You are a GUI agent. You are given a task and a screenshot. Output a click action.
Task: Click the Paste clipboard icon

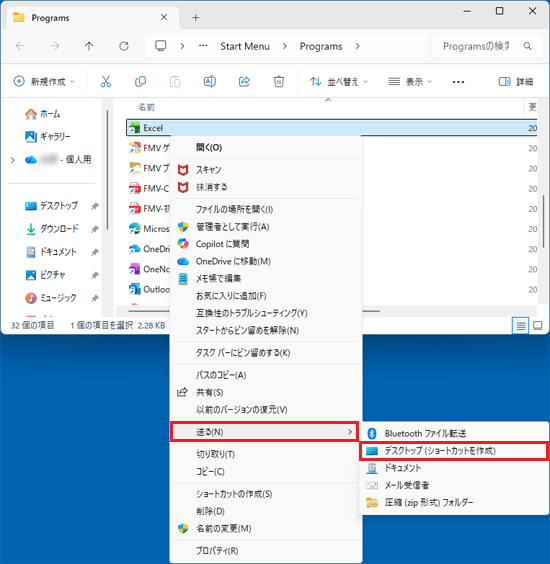pos(175,82)
